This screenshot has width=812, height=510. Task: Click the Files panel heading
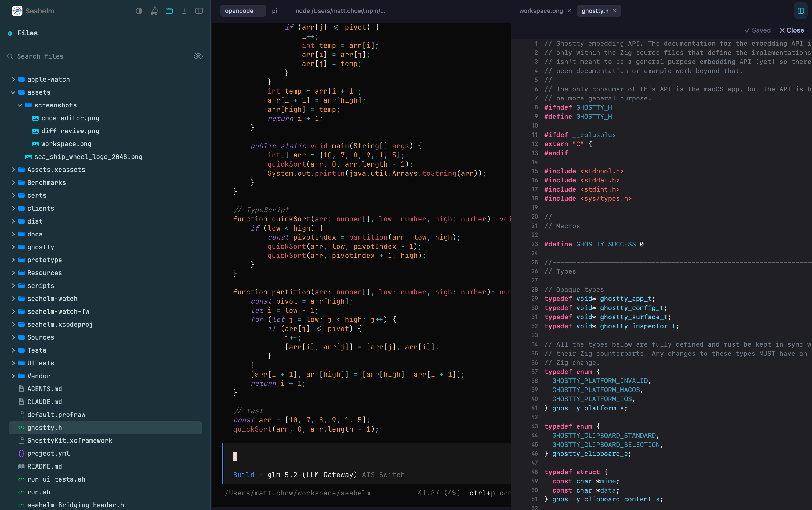coord(28,33)
